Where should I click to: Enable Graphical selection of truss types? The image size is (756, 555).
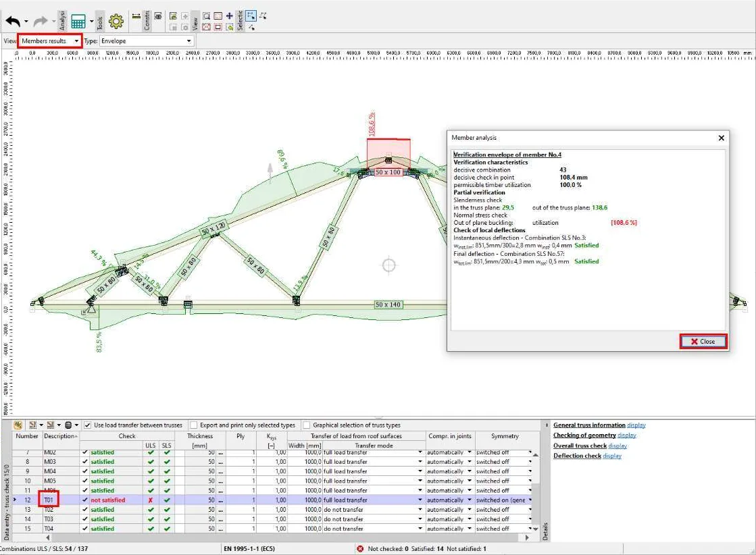(306, 425)
